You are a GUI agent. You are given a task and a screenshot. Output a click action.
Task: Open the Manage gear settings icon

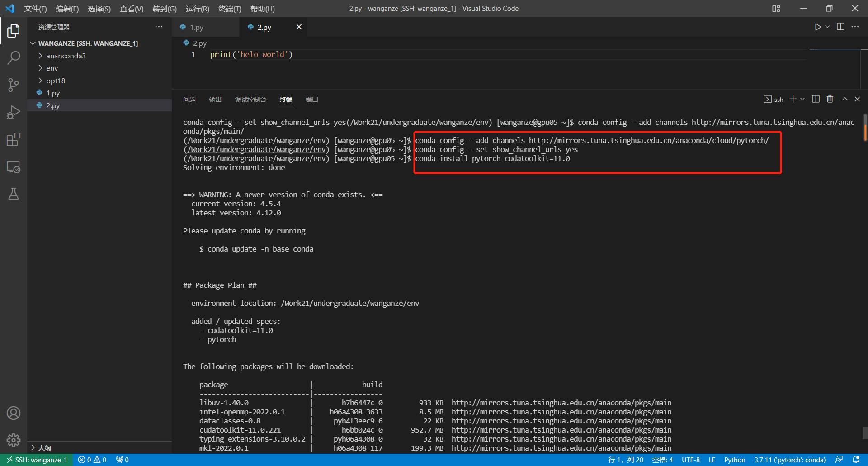pyautogui.click(x=14, y=440)
